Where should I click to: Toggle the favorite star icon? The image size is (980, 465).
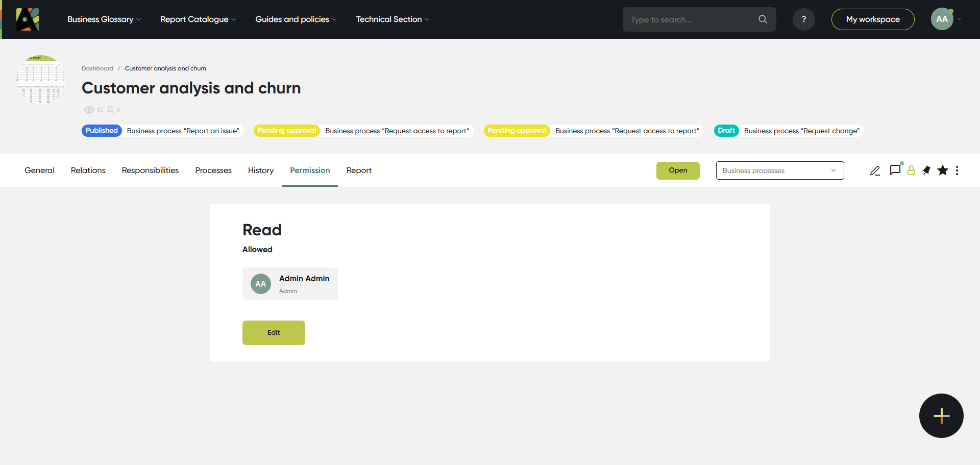click(942, 170)
